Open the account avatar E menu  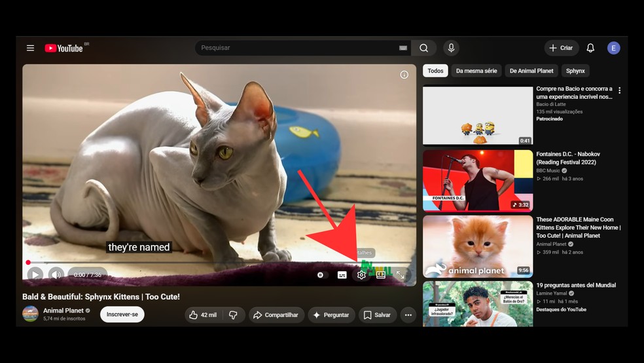point(614,48)
